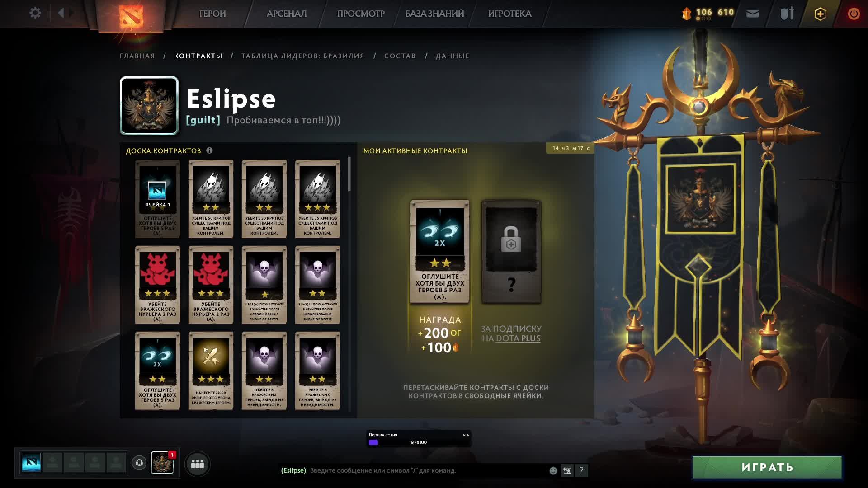Open the Арсенал menu tab

[287, 14]
